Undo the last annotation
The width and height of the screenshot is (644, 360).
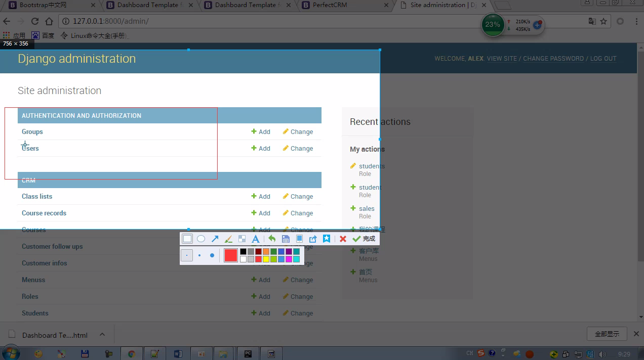(x=272, y=239)
